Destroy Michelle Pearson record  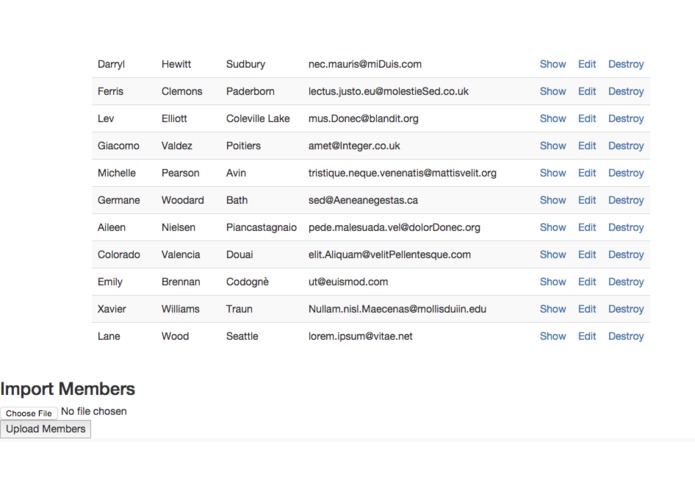(626, 173)
